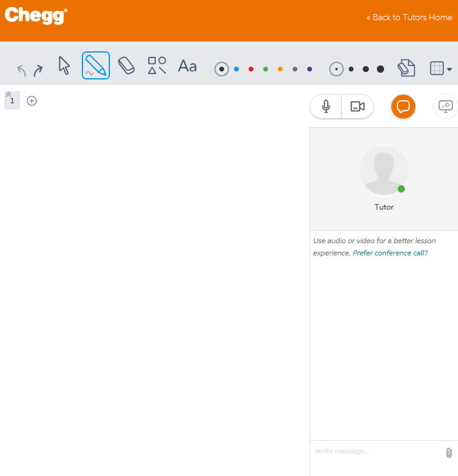Attach a file to the whiteboard
Screen dimensions: 458x476
(407, 68)
